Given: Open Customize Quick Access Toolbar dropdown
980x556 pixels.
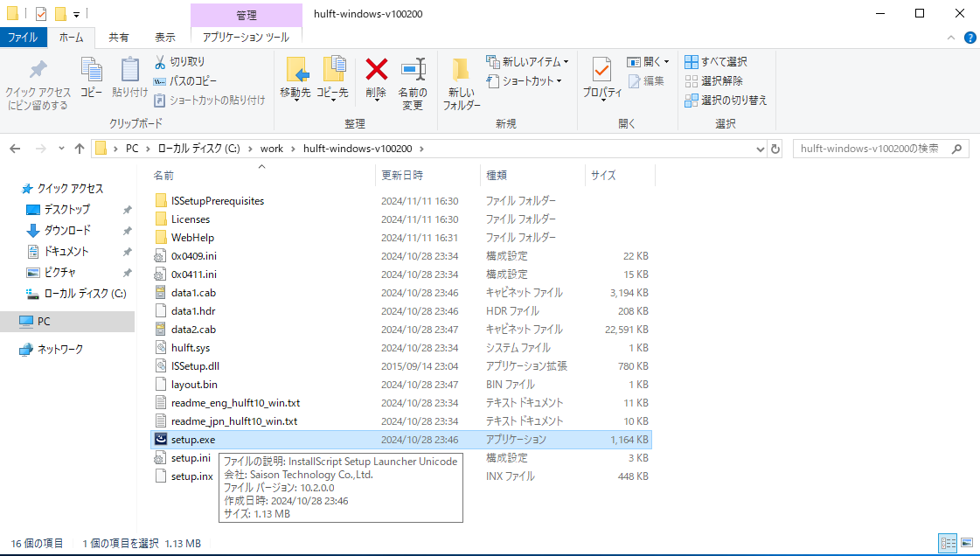Looking at the screenshot, I should [76, 14].
